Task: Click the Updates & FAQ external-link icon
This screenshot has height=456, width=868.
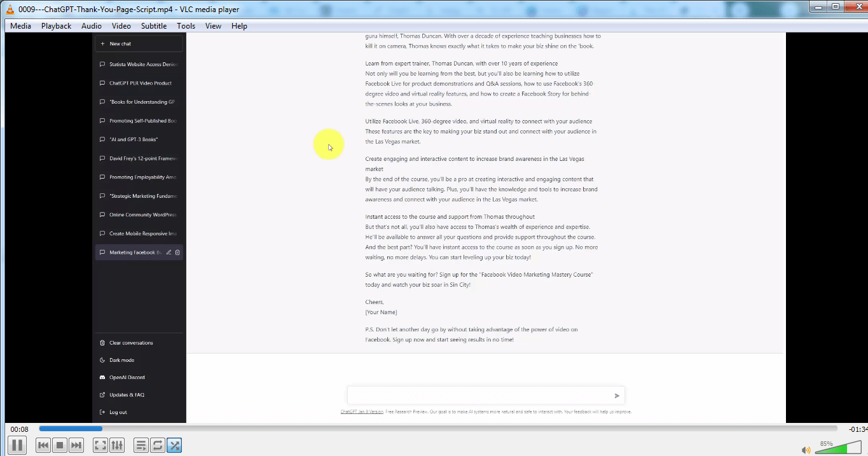Action: point(102,395)
